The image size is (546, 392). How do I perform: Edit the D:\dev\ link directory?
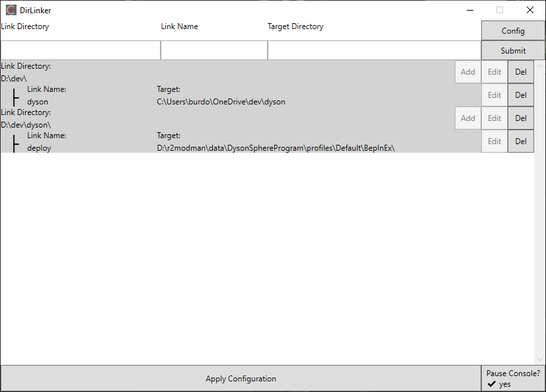pos(494,71)
